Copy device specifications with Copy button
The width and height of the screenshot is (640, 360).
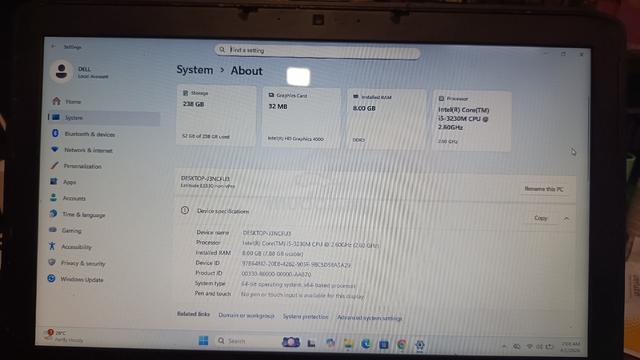click(540, 218)
